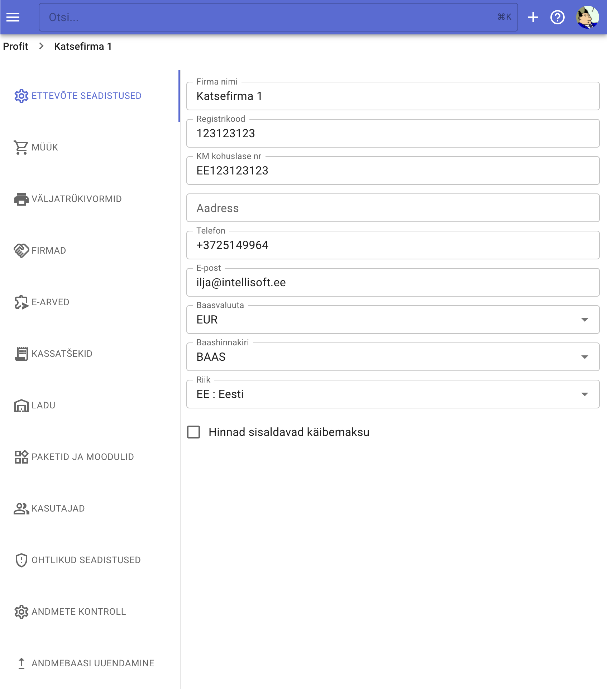Open the Riik country dropdown
Image resolution: width=607 pixels, height=700 pixels.
coord(393,394)
